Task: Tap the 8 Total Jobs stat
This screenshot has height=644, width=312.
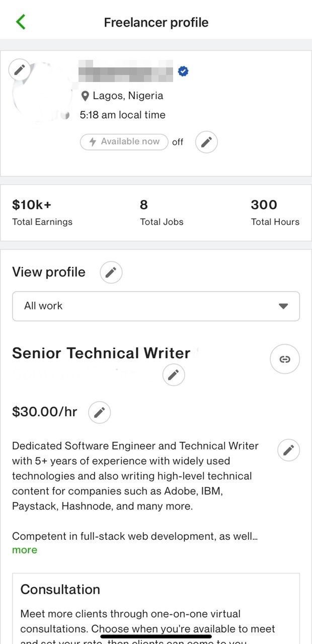Action: [x=162, y=212]
